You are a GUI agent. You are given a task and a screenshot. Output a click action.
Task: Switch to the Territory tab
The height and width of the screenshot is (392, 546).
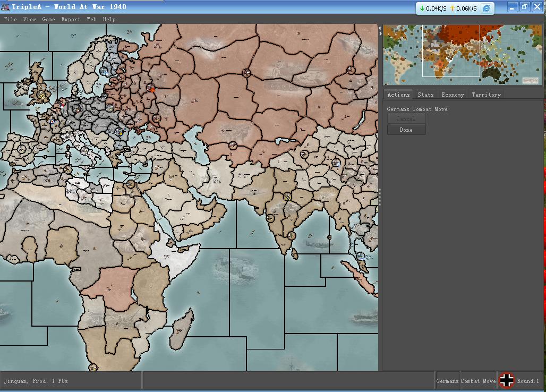pyautogui.click(x=486, y=95)
